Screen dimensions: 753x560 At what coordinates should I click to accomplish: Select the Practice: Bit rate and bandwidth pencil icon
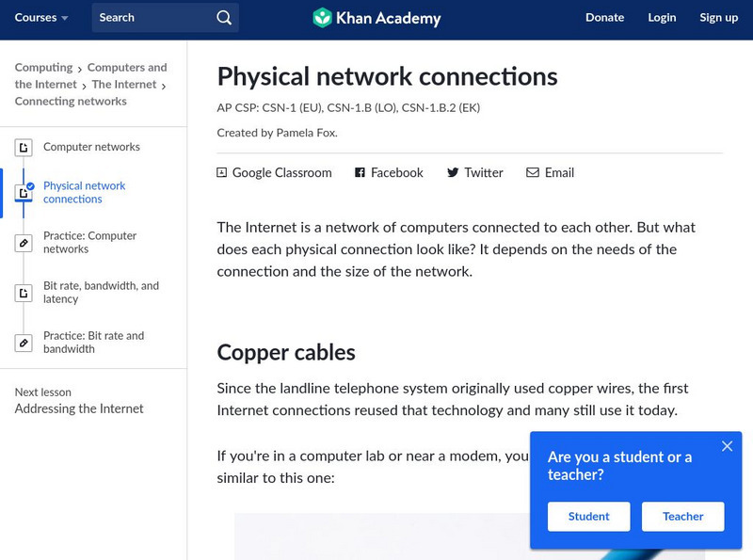[x=23, y=342]
